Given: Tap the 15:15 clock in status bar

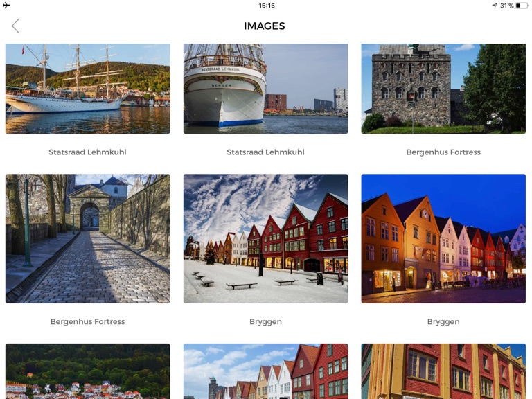Looking at the screenshot, I should coord(267,6).
